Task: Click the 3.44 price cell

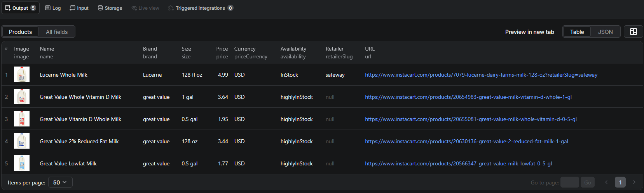Action: tap(223, 141)
